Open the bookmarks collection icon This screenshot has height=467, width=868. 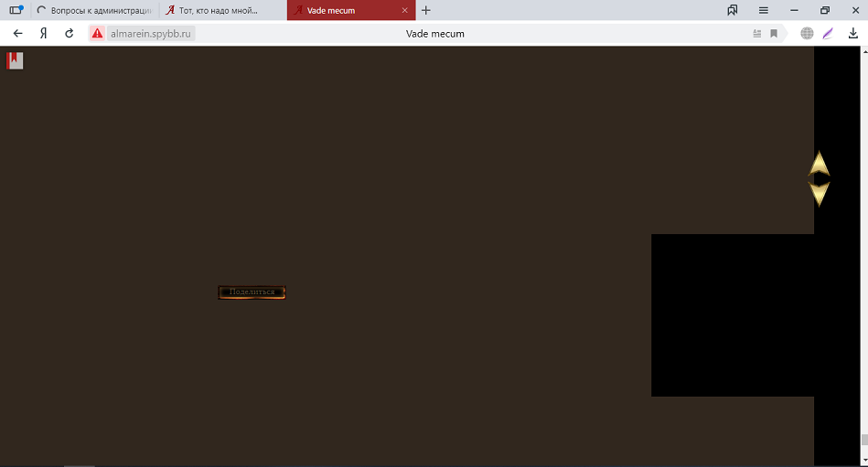click(x=733, y=10)
